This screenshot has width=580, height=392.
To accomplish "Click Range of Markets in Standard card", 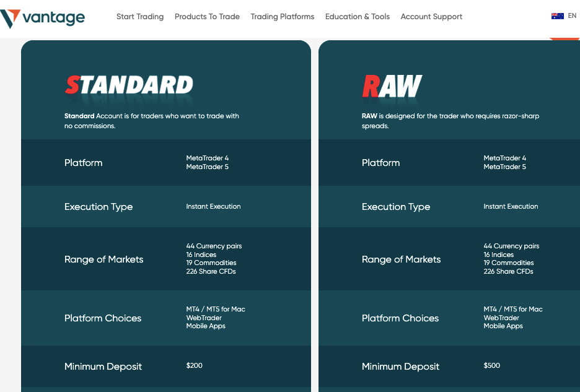I will click(x=103, y=259).
